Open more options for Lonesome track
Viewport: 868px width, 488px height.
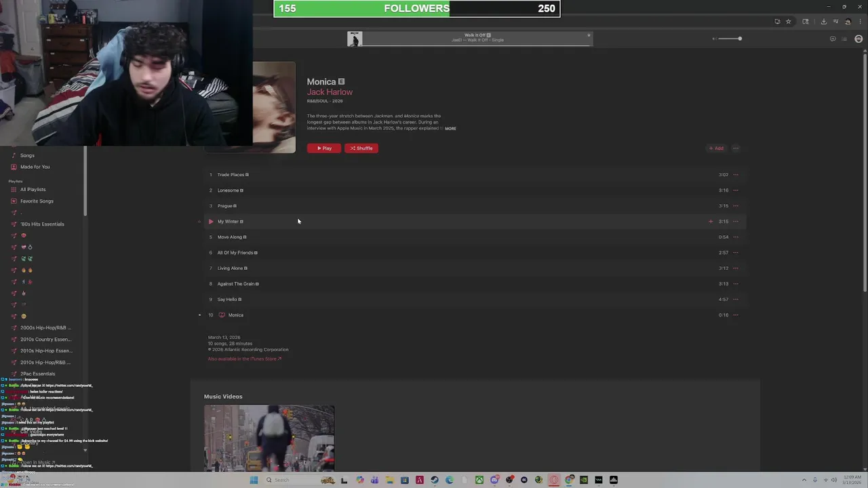point(736,190)
